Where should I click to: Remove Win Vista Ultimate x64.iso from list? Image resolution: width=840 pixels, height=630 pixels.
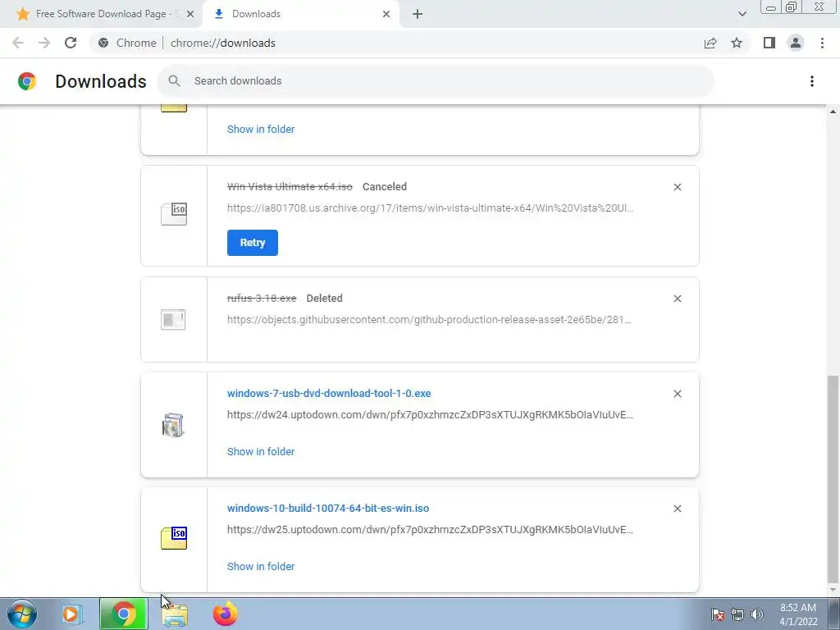coord(677,187)
